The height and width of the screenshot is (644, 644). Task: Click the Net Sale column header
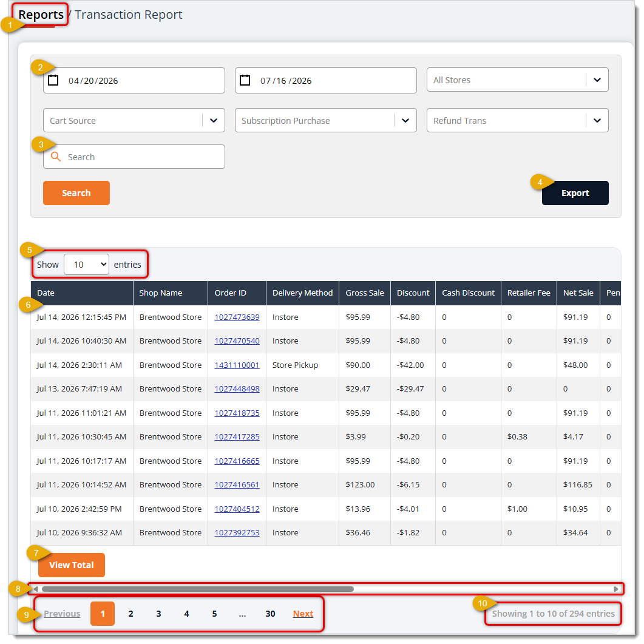(x=578, y=293)
